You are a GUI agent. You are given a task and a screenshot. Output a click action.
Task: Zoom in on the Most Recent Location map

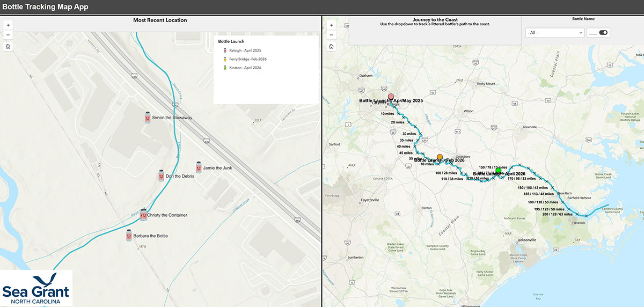(x=8, y=25)
